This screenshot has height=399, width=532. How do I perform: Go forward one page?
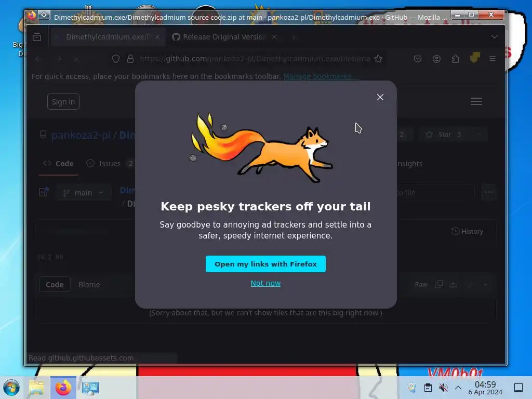click(58, 59)
